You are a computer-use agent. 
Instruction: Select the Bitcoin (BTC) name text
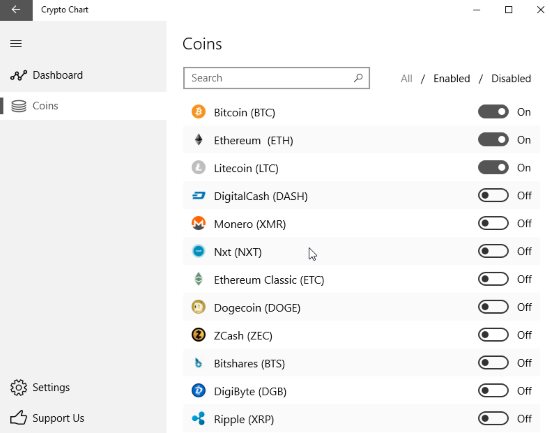pyautogui.click(x=244, y=113)
